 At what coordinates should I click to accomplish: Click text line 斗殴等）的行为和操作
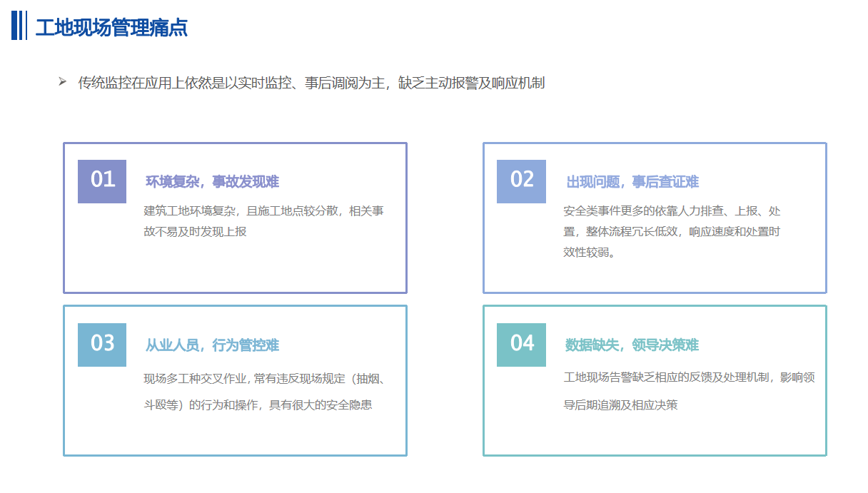pyautogui.click(x=258, y=405)
